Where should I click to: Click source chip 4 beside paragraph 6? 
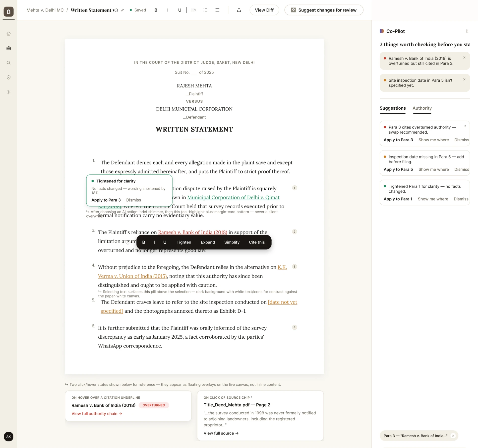click(294, 327)
